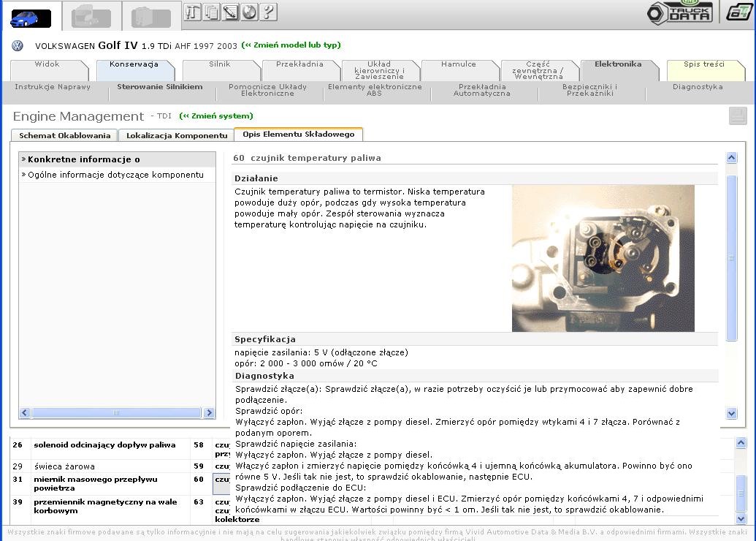
Task: Click description panel scroll up arrow
Action: point(731,157)
